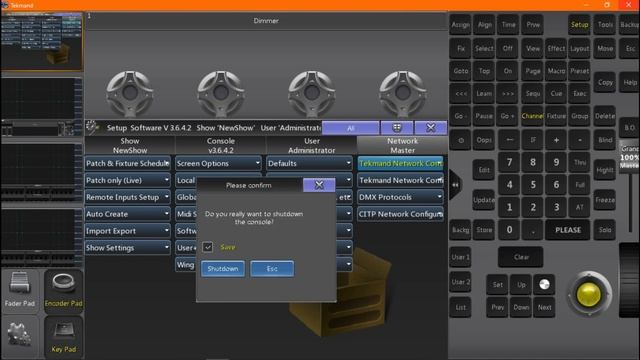
Task: Toggle the Solo key
Action: pyautogui.click(x=605, y=230)
